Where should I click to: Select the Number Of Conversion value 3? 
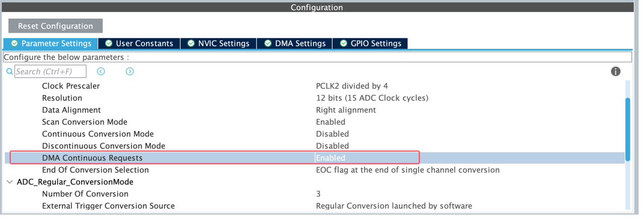coord(318,194)
